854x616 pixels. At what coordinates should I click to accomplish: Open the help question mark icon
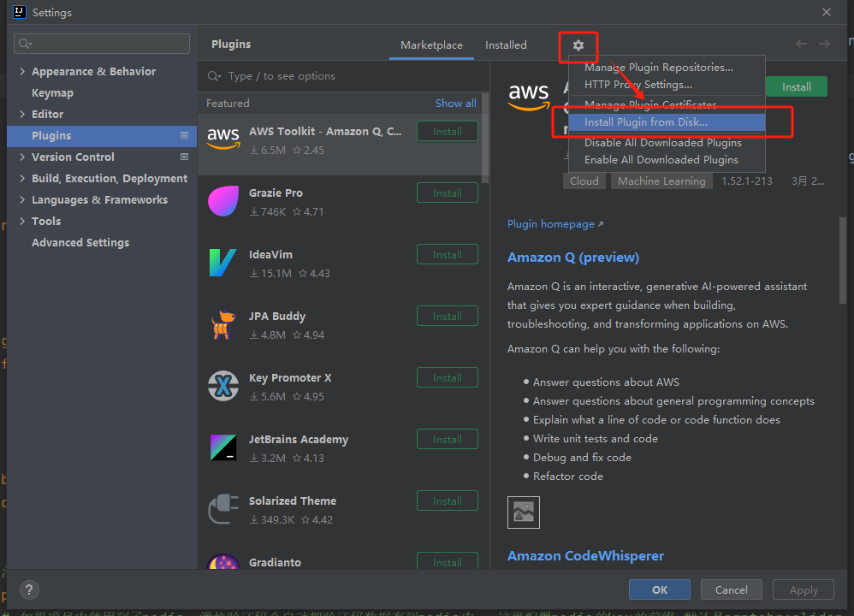click(x=29, y=589)
